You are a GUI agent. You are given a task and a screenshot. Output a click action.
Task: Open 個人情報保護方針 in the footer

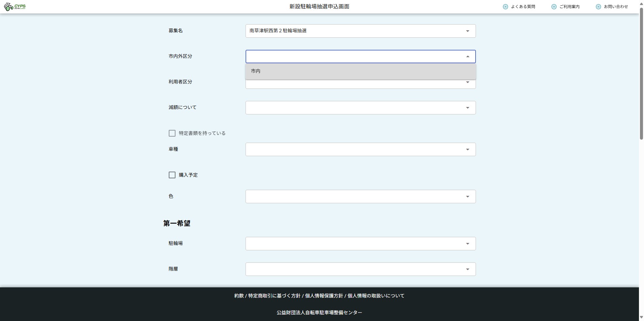click(x=324, y=296)
